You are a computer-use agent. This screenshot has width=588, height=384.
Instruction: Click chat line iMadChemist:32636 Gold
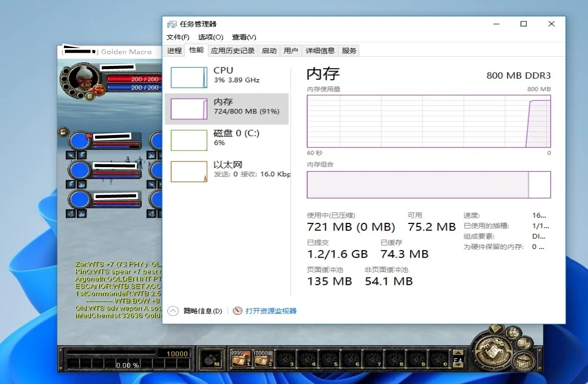point(118,315)
